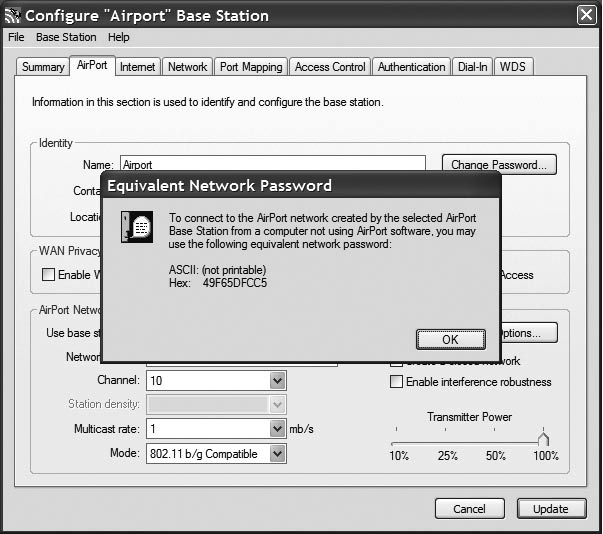The image size is (603, 534).
Task: Toggle the Enable interference robustness checkbox
Action: click(x=397, y=382)
